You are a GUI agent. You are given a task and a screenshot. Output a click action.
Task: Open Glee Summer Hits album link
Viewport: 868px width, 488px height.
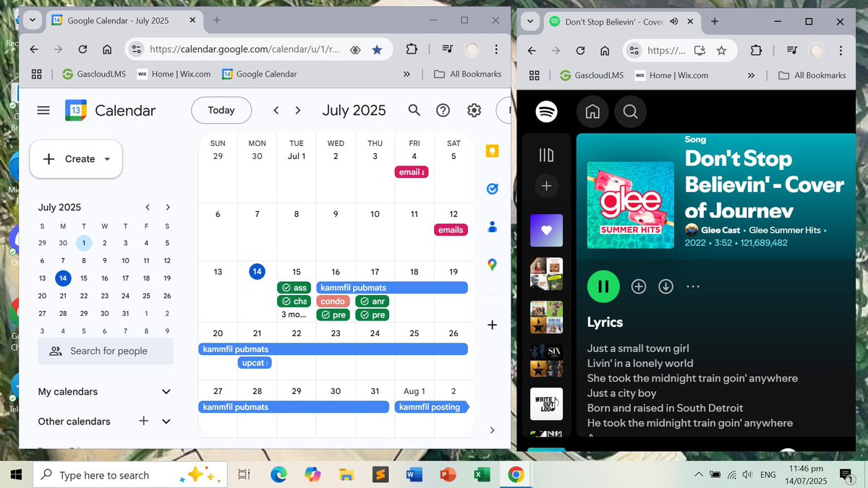pos(785,230)
